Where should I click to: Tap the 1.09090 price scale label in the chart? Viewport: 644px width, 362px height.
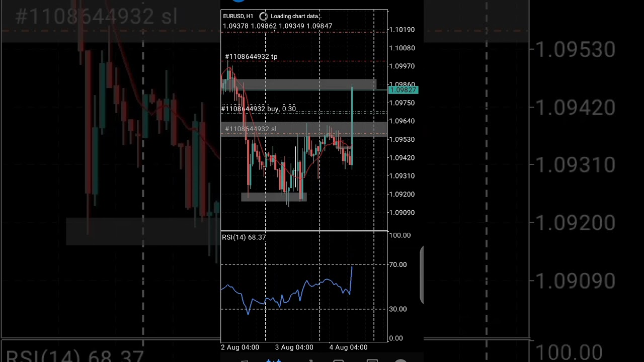(402, 213)
